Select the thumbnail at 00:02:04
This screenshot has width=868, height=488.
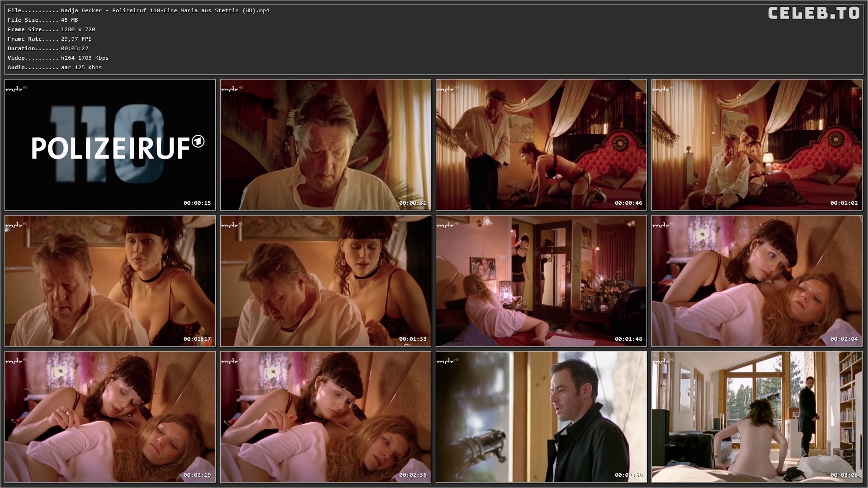[757, 281]
